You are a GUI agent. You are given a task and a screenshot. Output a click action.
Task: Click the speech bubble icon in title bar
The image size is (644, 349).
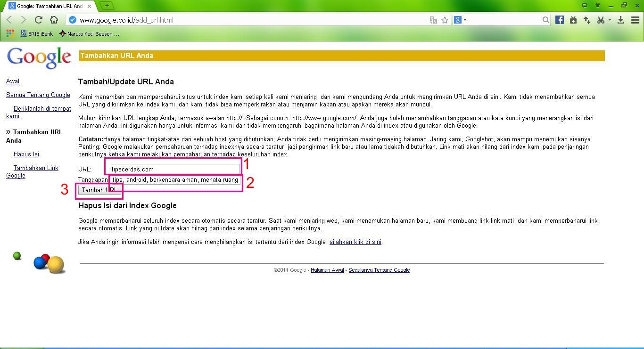click(x=585, y=5)
